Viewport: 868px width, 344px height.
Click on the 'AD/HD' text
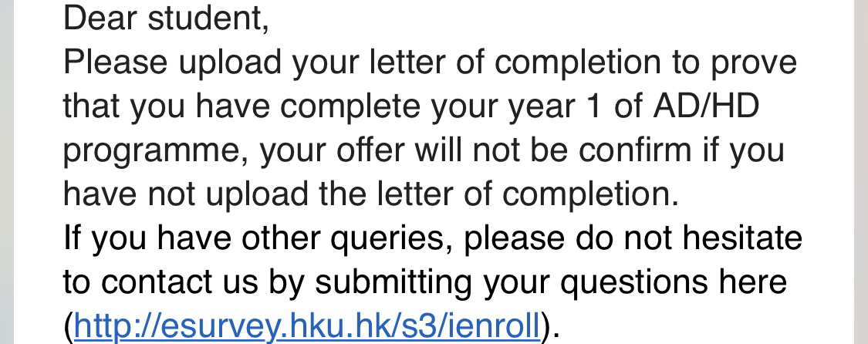pos(705,106)
